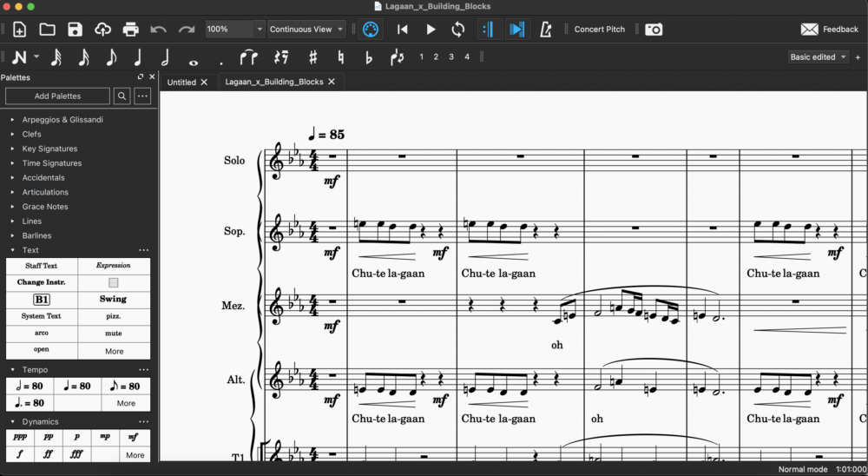Click the camera image capture icon
Screen dimensions: 868x476
coord(654,30)
